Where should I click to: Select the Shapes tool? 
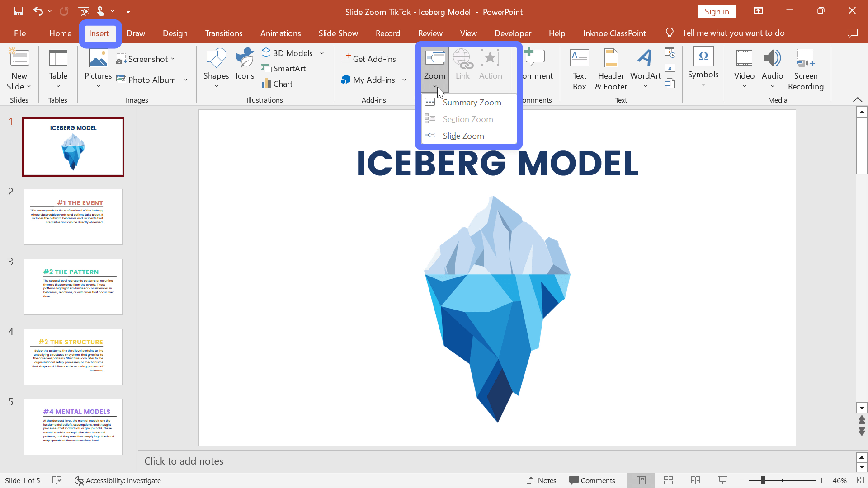point(216,67)
